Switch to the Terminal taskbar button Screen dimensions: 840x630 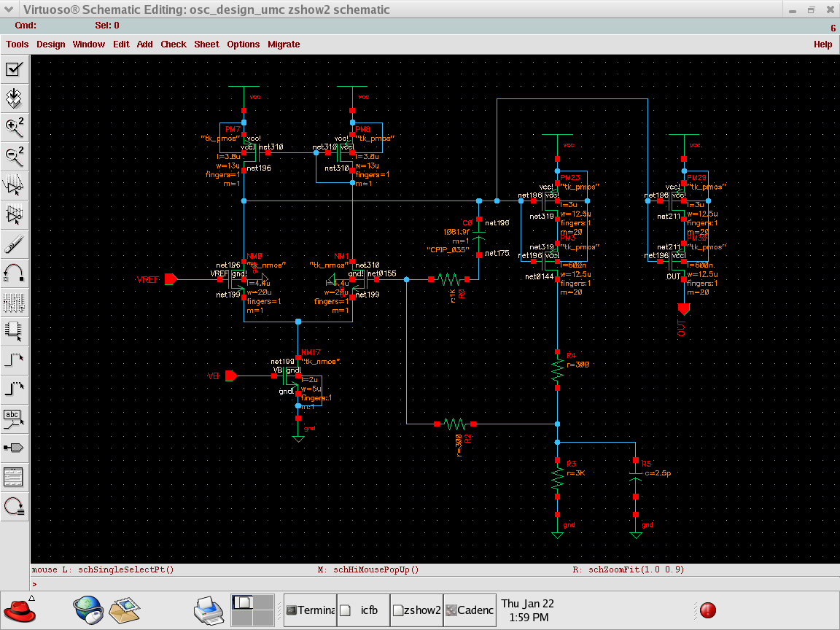pos(309,610)
